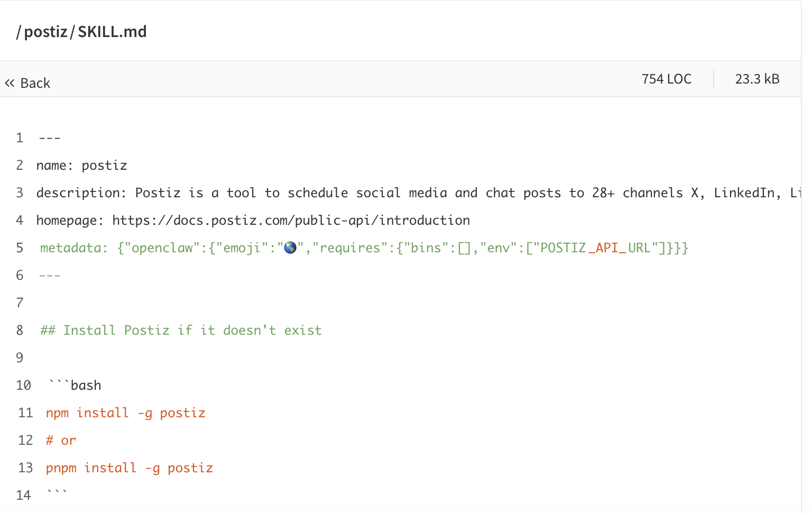Click the 23.3 kB file size indicator
812x513 pixels.
click(757, 79)
